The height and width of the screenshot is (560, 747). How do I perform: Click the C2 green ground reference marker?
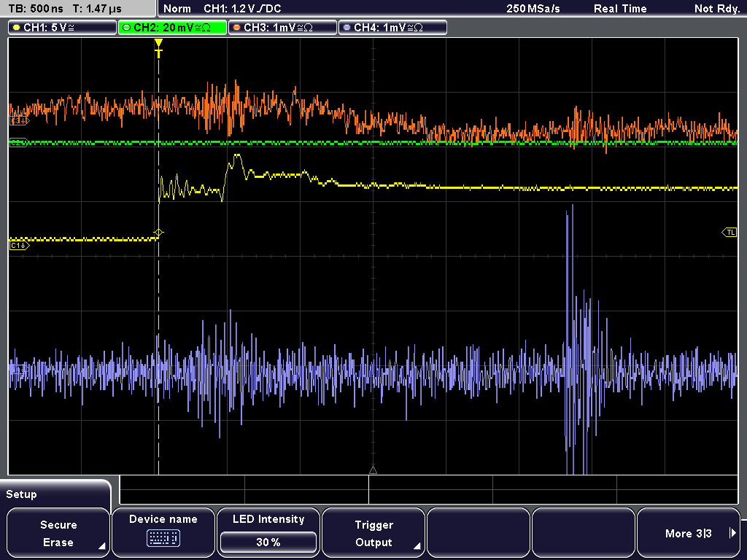point(19,142)
